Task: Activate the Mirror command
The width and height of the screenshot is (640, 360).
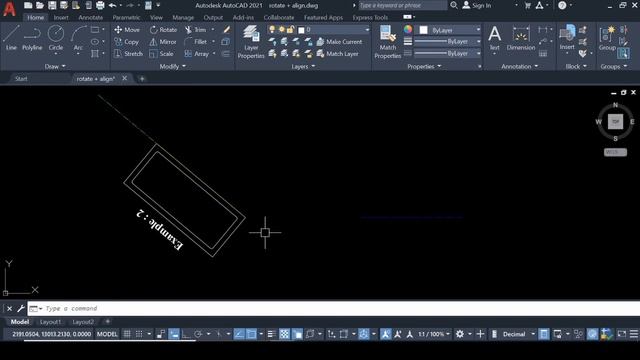Action: (x=163, y=42)
